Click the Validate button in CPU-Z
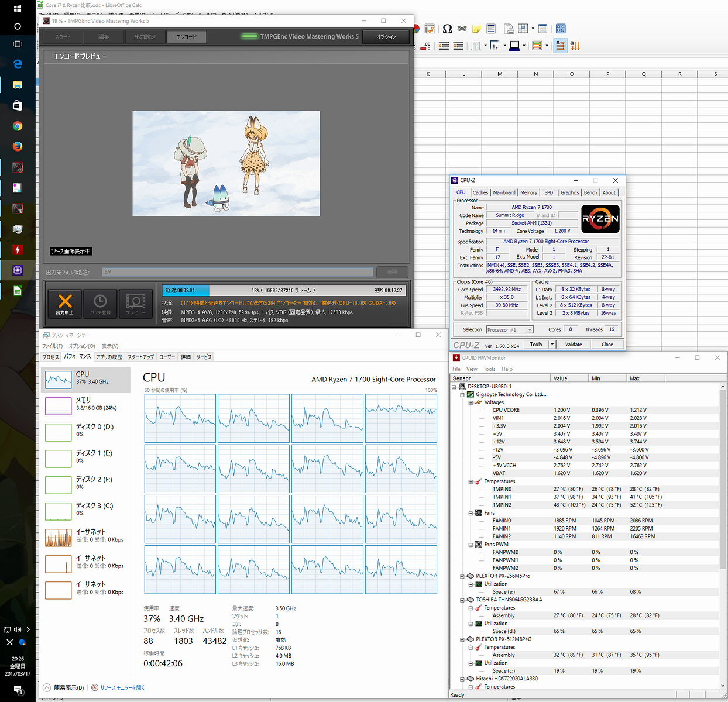The height and width of the screenshot is (702, 728). pos(574,344)
